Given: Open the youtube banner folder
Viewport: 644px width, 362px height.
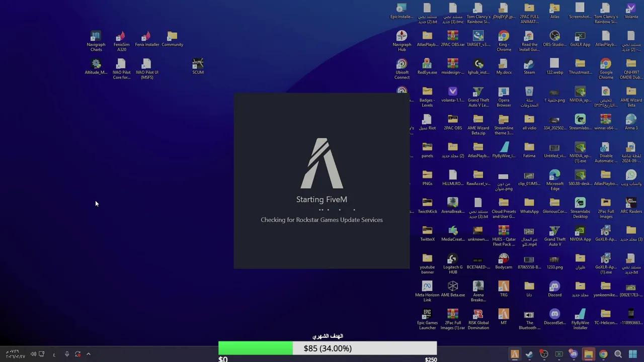Looking at the screenshot, I should [427, 263].
